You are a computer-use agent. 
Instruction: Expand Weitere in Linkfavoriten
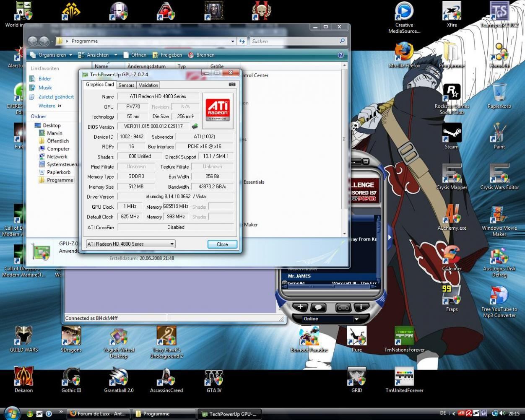(50, 106)
